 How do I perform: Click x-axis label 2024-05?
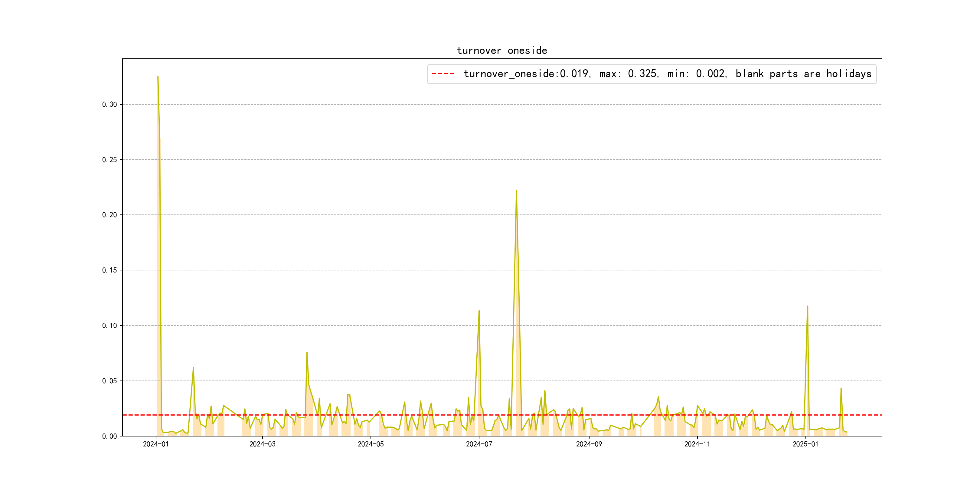point(371,444)
